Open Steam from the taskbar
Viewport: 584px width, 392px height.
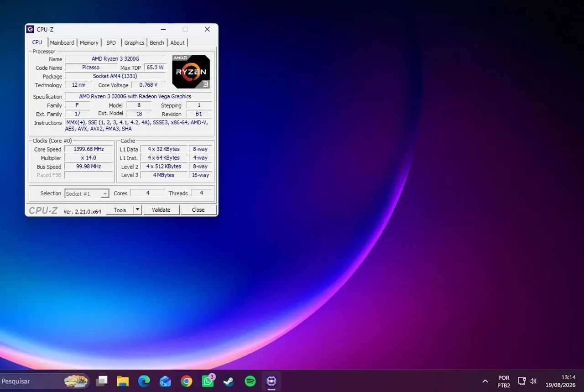coord(229,381)
